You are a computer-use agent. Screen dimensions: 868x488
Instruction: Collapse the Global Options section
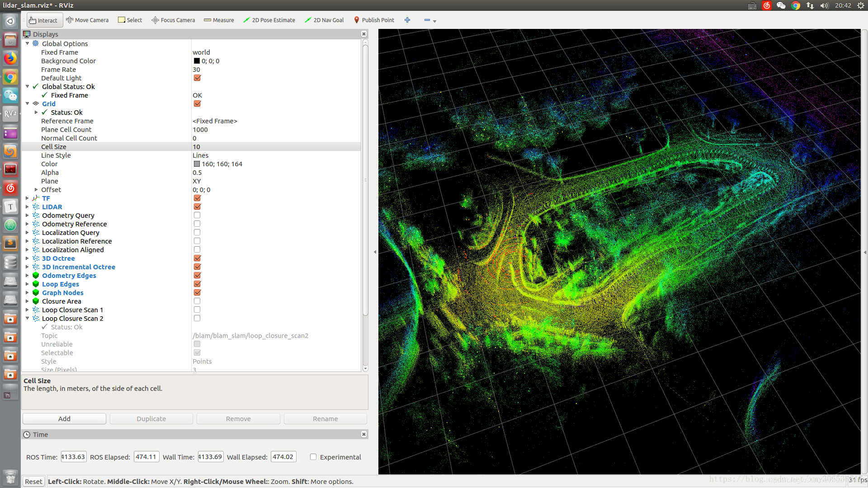[x=27, y=44]
